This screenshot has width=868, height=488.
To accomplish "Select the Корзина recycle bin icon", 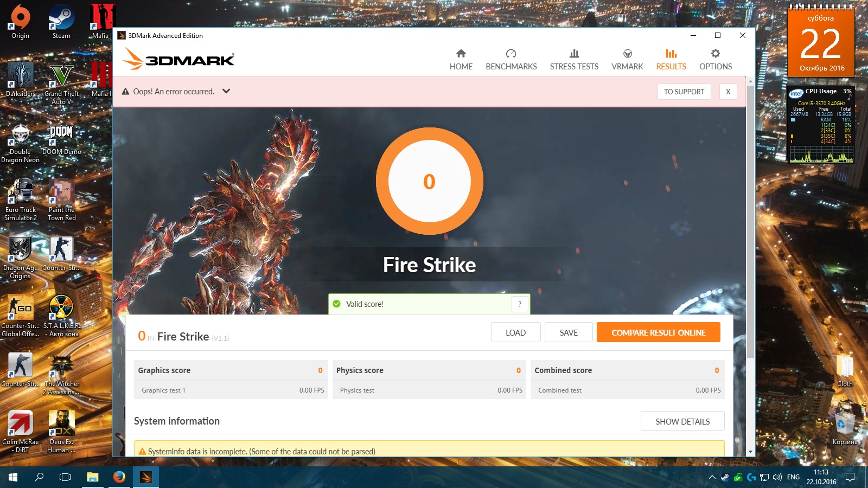I will [x=845, y=428].
